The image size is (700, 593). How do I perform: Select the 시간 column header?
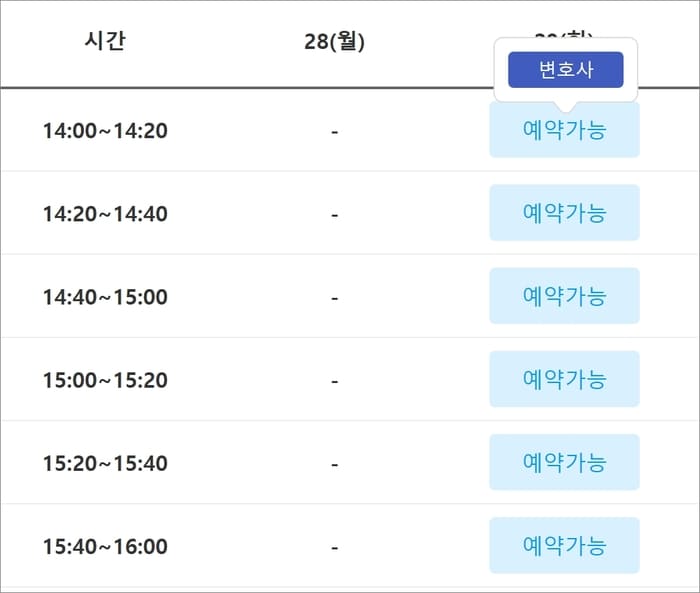coord(105,41)
